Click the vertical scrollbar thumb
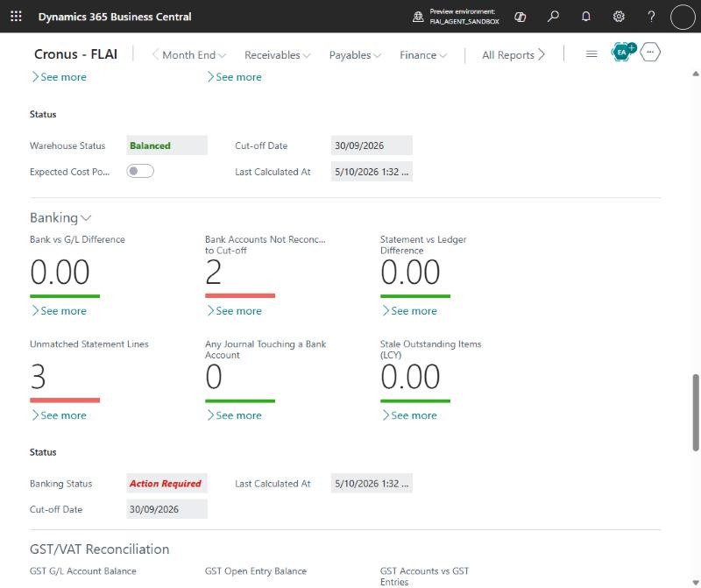 (696, 412)
